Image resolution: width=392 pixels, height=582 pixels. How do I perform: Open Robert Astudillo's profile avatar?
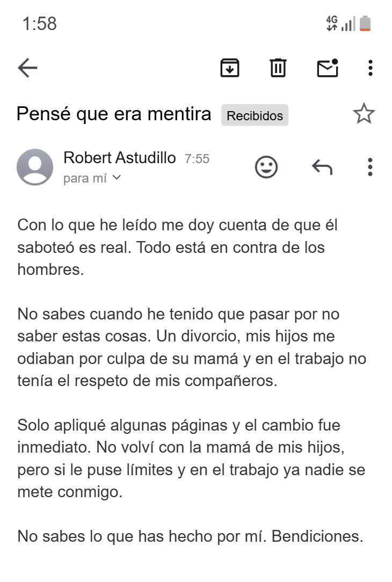(35, 167)
